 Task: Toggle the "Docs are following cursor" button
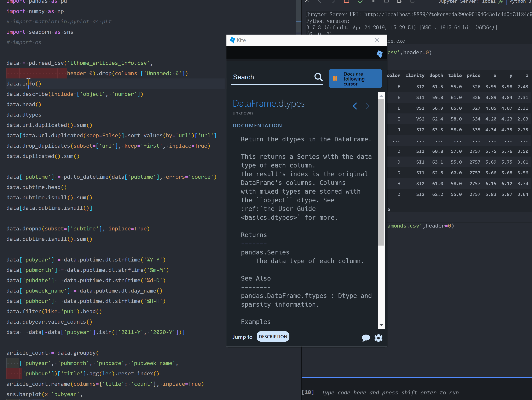tap(355, 79)
